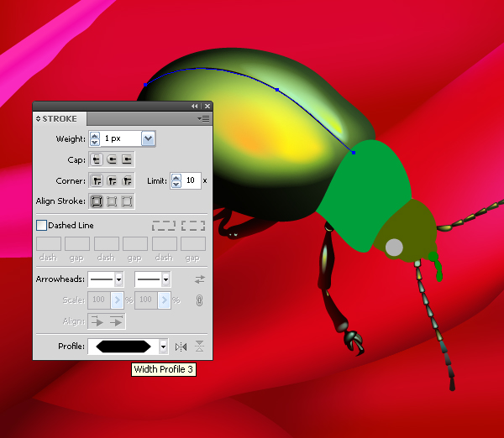Choose the Bevel Join corner icon

click(127, 180)
